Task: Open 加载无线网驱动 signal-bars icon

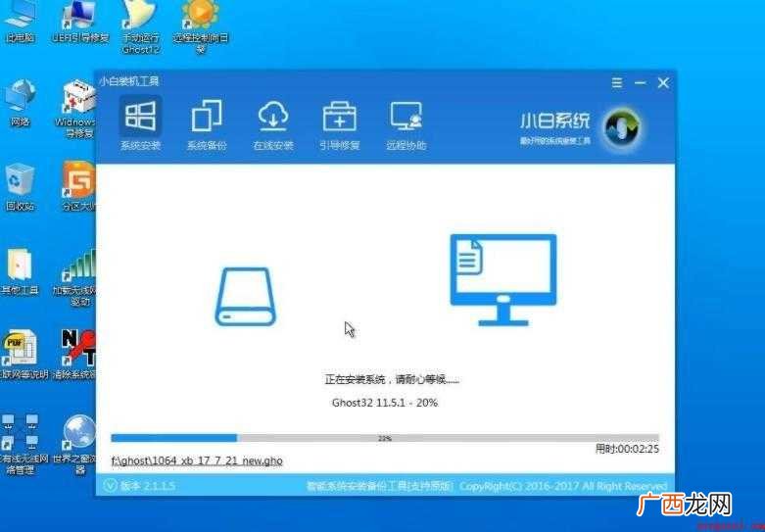Action: pyautogui.click(x=75, y=276)
